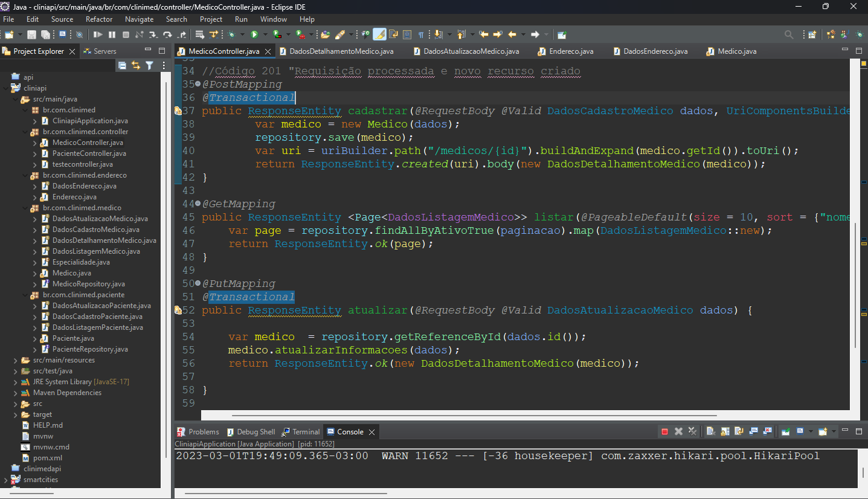Viewport: 868px width, 499px height.
Task: Collapse the cadastrar method fold marker at line 35
Action: point(198,85)
